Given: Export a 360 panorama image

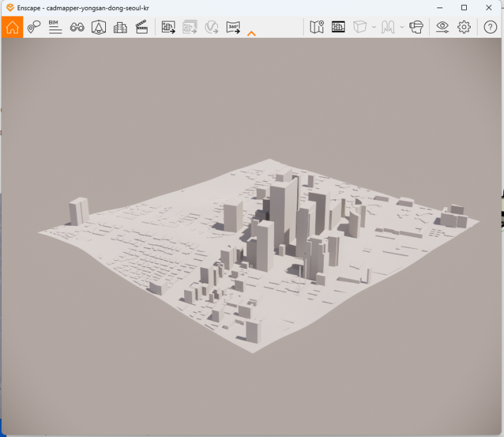Looking at the screenshot, I should tap(233, 27).
